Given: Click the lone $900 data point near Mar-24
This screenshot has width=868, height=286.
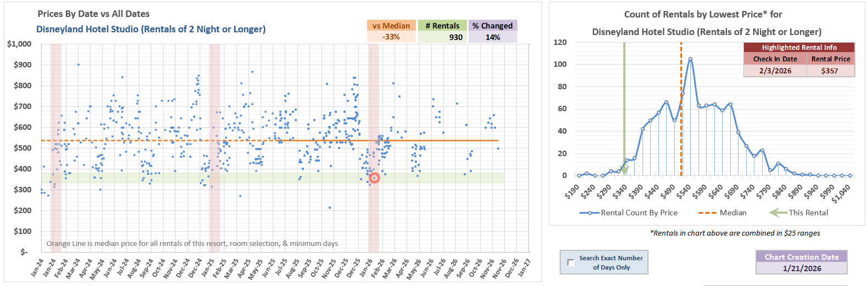Looking at the screenshot, I should pyautogui.click(x=78, y=65).
